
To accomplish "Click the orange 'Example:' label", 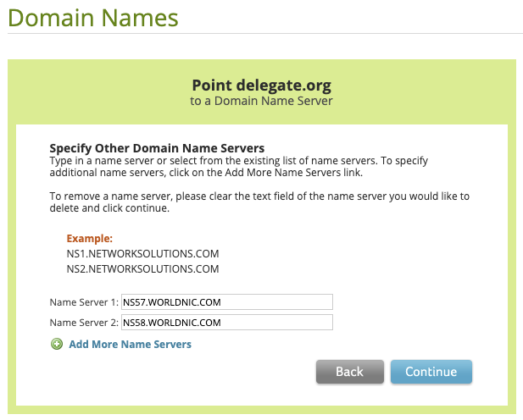I will [90, 239].
